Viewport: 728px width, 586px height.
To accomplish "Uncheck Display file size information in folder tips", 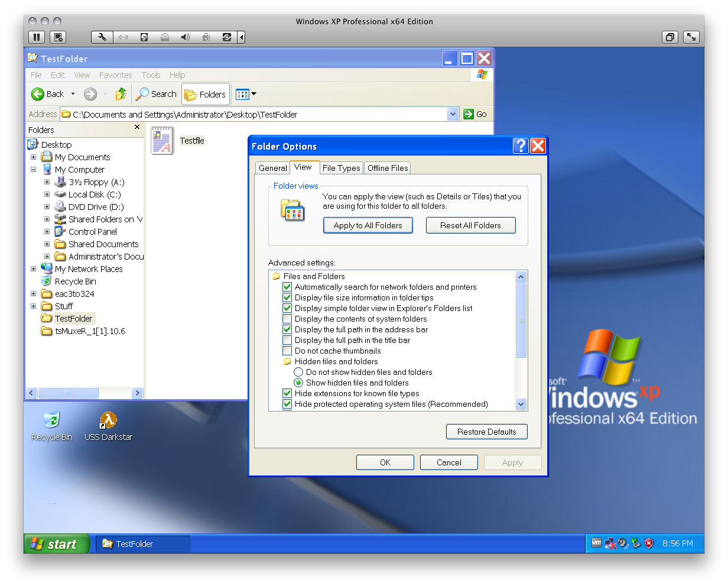I will [x=287, y=297].
